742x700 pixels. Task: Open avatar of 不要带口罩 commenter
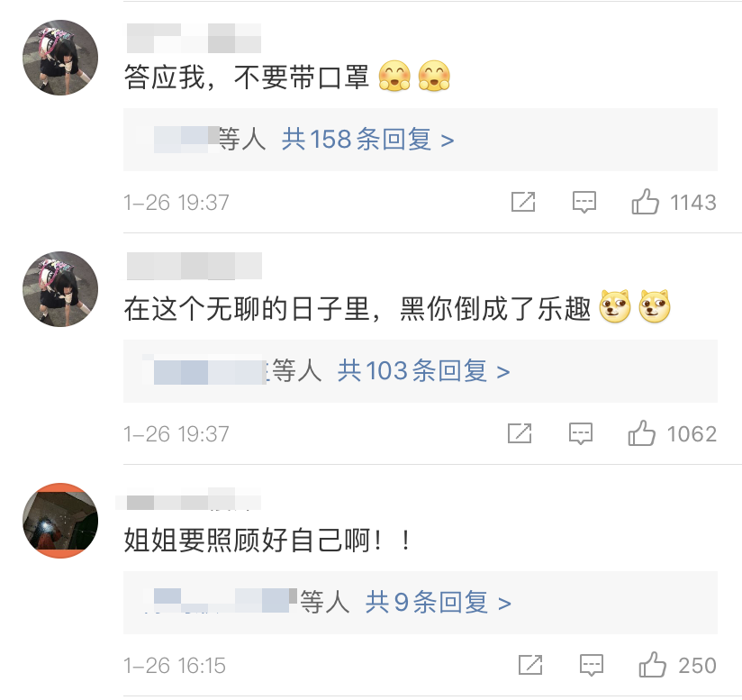point(60,58)
